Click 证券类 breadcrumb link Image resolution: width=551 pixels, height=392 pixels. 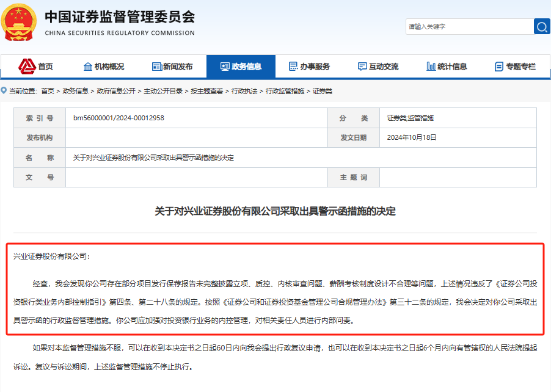(323, 91)
